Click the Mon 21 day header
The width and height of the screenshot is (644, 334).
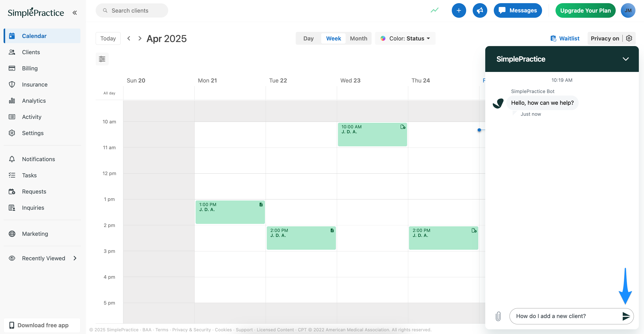[x=207, y=80]
